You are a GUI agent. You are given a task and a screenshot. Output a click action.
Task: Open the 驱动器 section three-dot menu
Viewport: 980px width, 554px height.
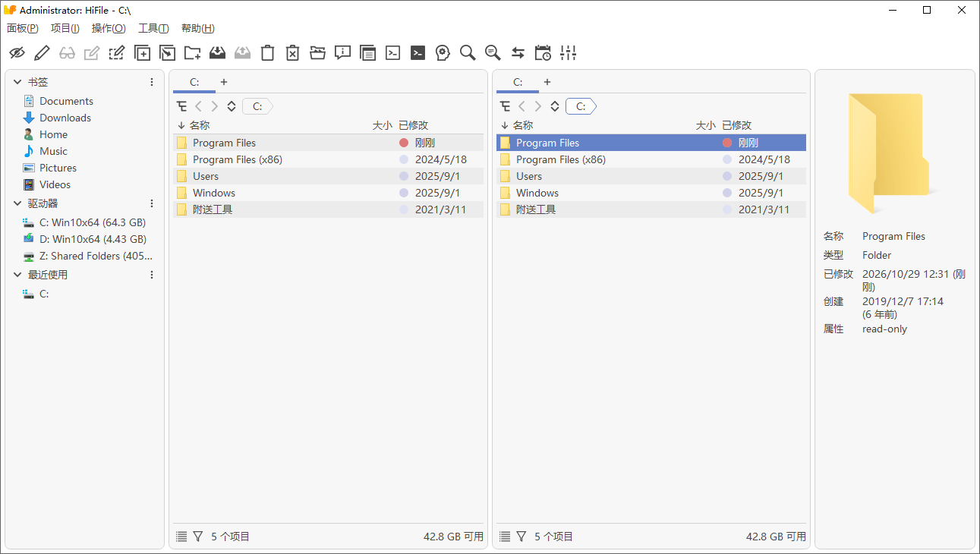click(152, 203)
